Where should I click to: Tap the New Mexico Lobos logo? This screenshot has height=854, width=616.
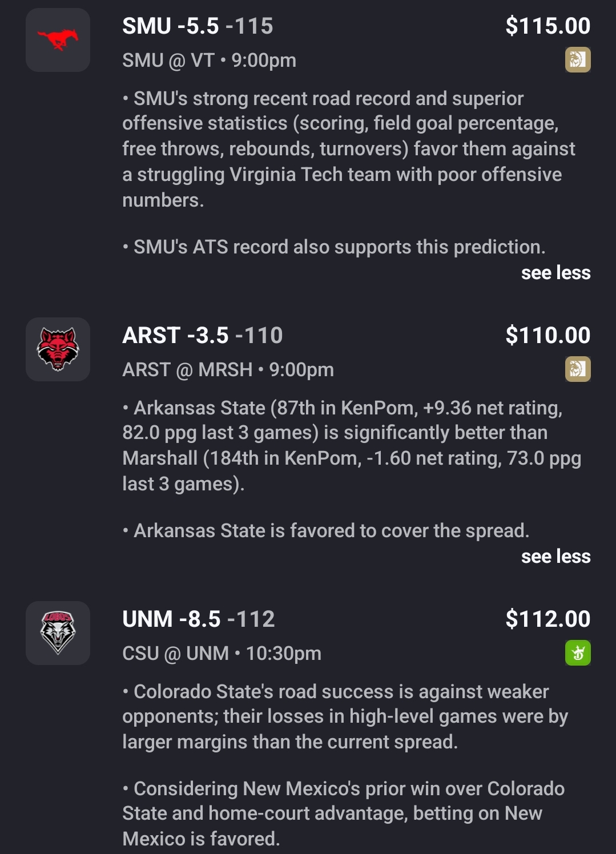[x=58, y=633]
